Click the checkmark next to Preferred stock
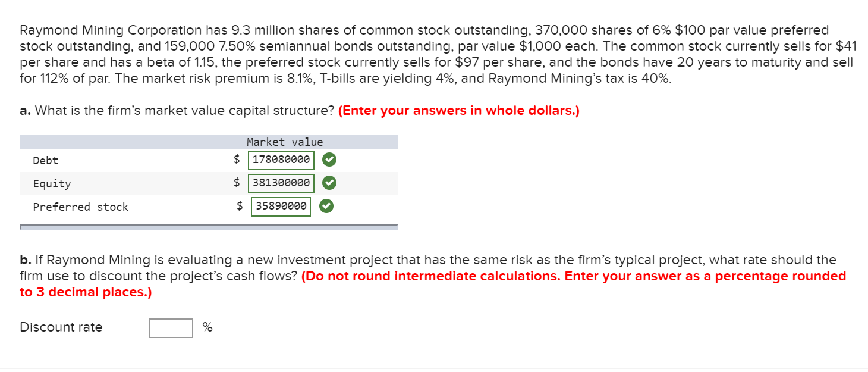This screenshot has width=868, height=372. coord(325,206)
